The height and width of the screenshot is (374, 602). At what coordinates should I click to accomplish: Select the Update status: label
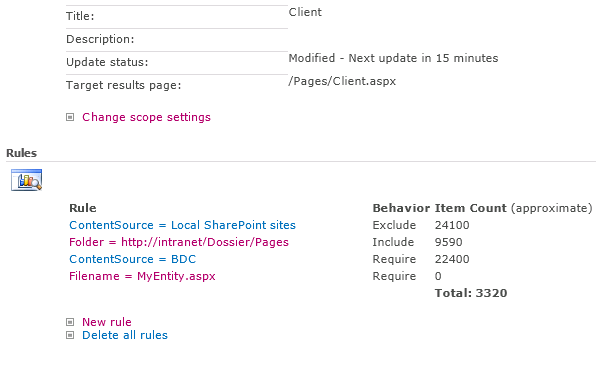pyautogui.click(x=107, y=62)
